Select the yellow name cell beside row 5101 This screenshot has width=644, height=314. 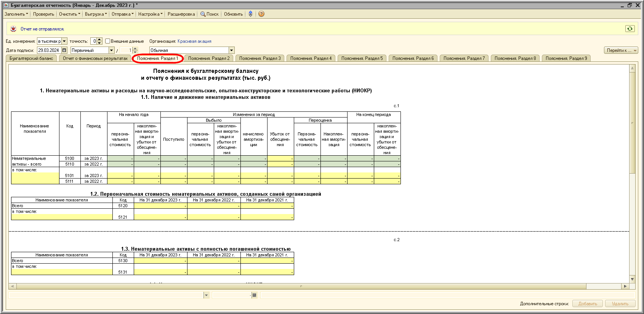point(35,178)
